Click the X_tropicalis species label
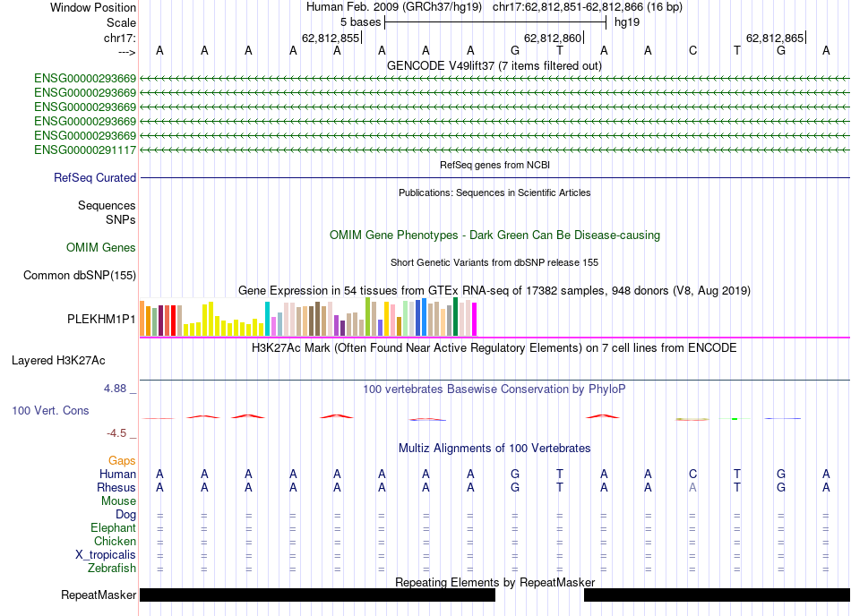Viewport: 851px width, 616px height. tap(106, 555)
